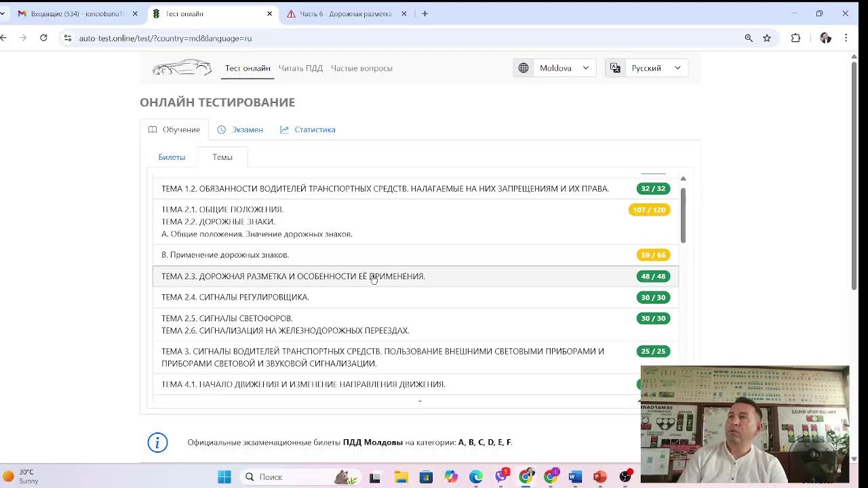Open Microsoft Edge from the taskbar
Image resolution: width=868 pixels, height=488 pixels.
476,476
